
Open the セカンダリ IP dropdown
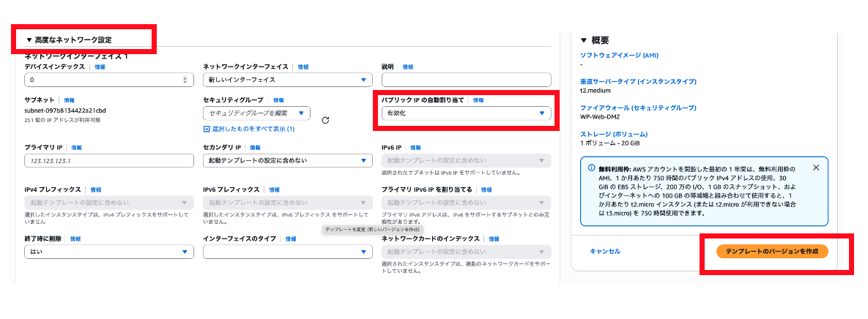click(x=286, y=160)
